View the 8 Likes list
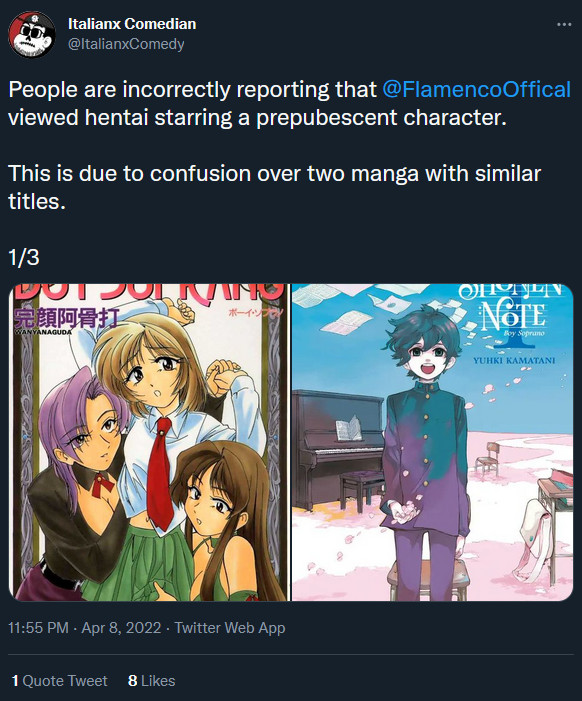The width and height of the screenshot is (582, 701). (152, 680)
